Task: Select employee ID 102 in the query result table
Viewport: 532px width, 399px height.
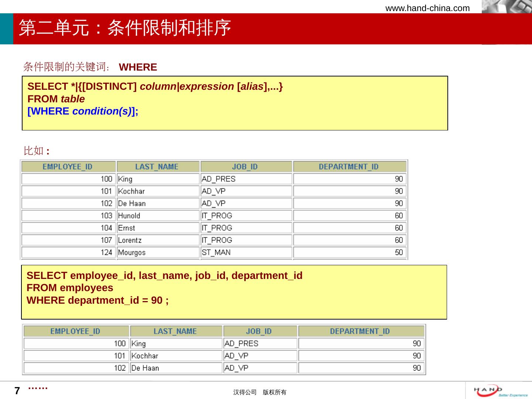Action: [76, 368]
